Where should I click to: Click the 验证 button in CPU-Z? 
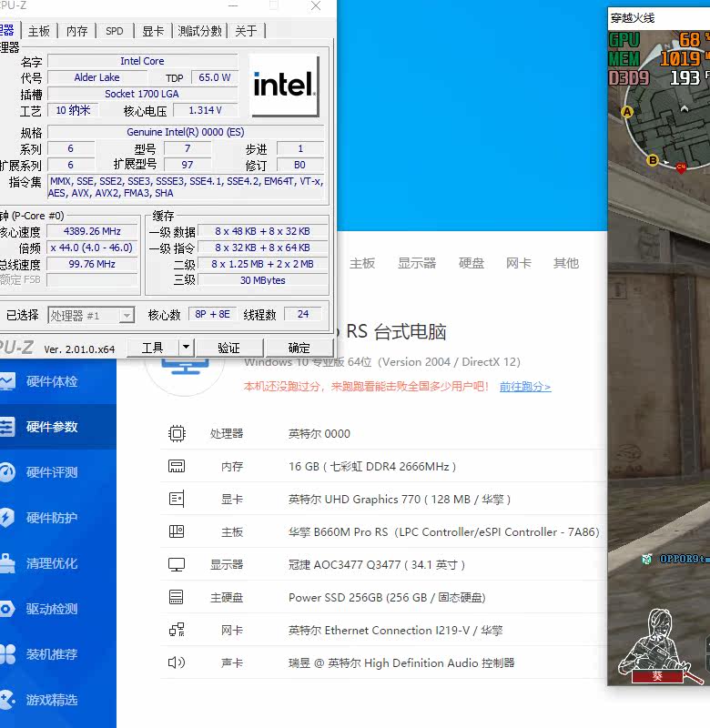(228, 348)
